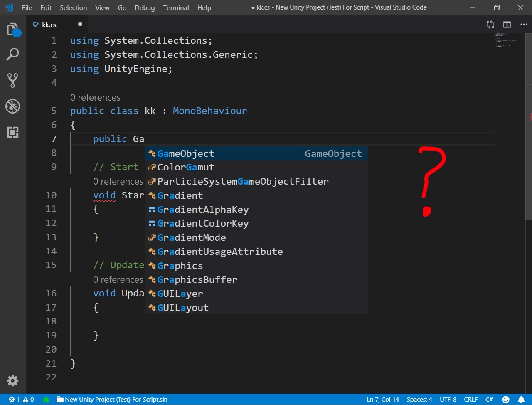This screenshot has width=532, height=405.
Task: Click the code minimap preview
Action: (505, 42)
